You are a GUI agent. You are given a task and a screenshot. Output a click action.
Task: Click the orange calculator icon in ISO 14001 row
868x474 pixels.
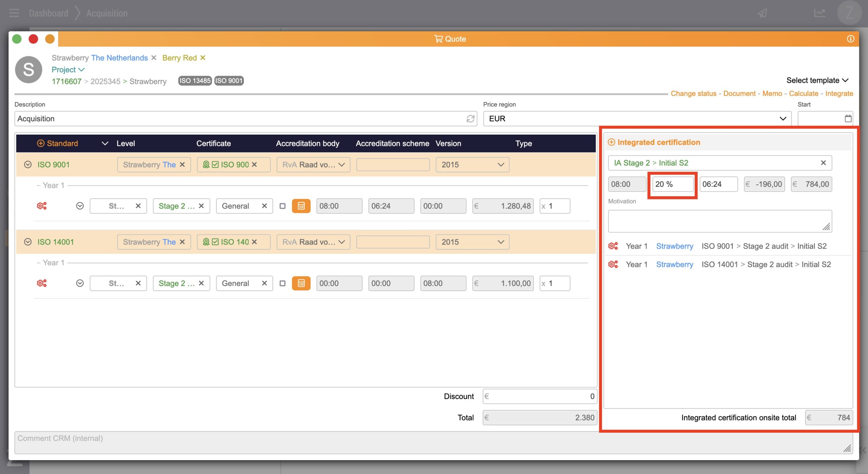pos(301,283)
